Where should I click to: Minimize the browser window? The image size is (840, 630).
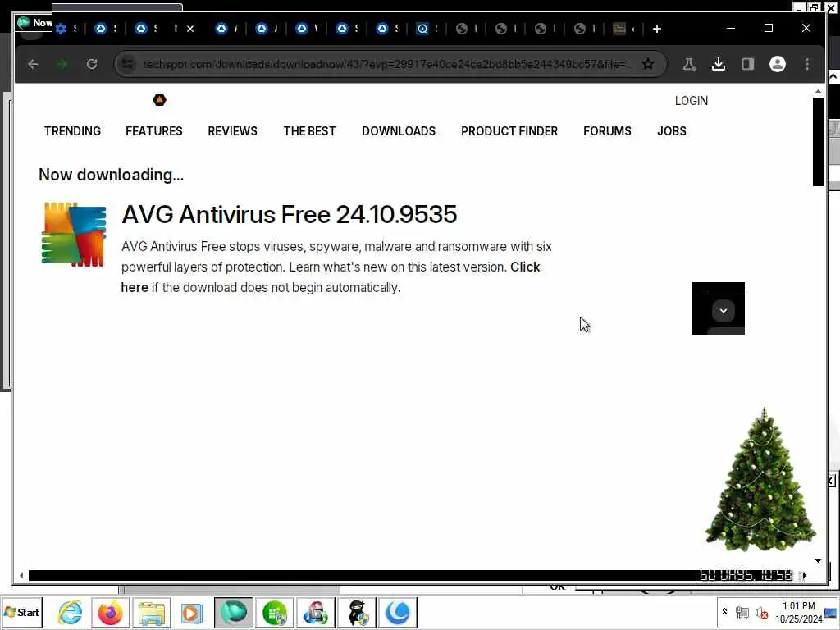click(x=731, y=28)
